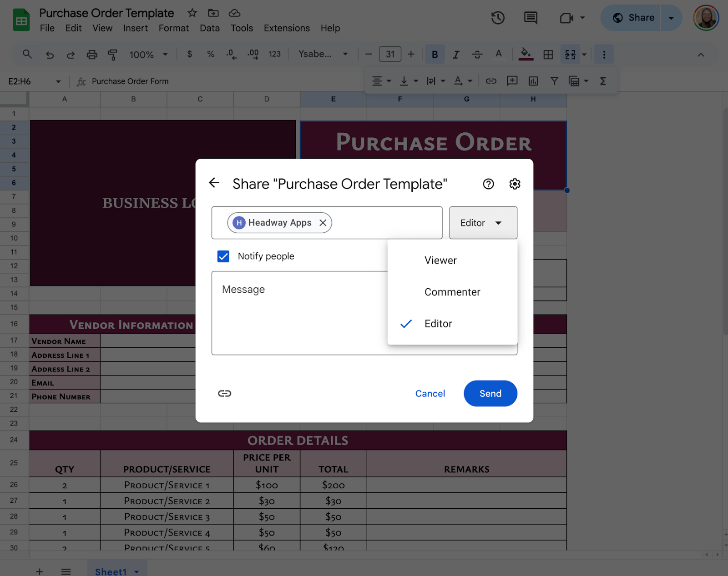Expand the Editor role dropdown
Image resolution: width=728 pixels, height=576 pixels.
483,223
